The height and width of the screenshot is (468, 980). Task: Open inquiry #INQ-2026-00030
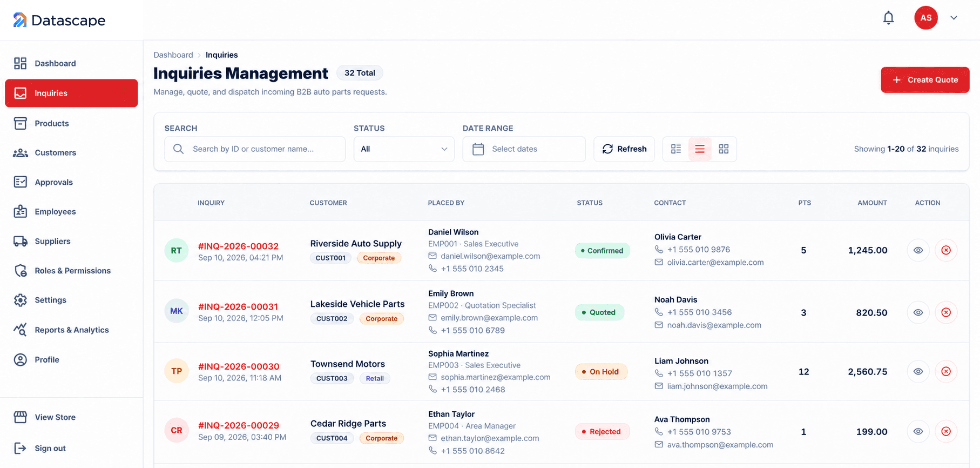click(239, 366)
